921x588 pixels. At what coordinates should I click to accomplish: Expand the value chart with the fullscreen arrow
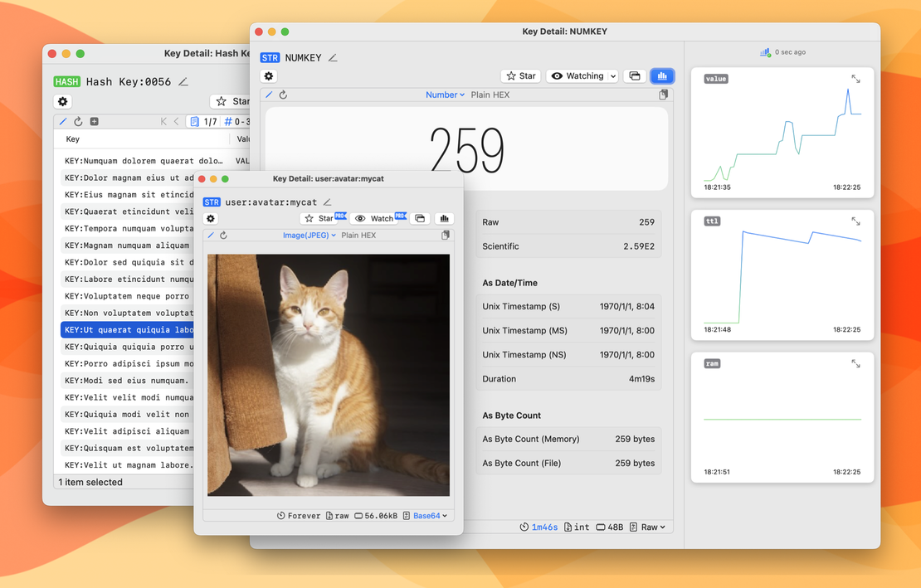(x=855, y=79)
